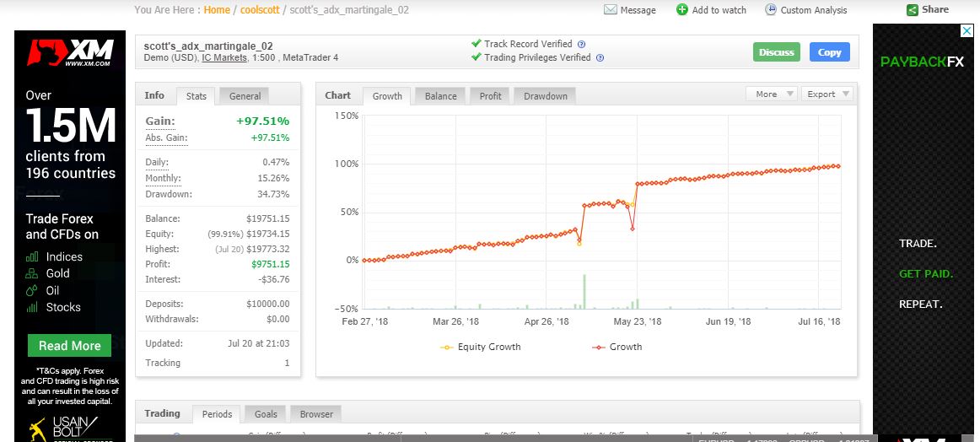
Task: Open the More dropdown in chart panel
Action: pyautogui.click(x=771, y=94)
